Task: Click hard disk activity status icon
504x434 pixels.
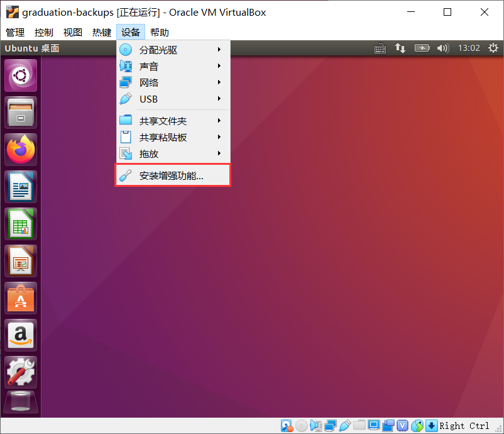Action: (x=287, y=426)
